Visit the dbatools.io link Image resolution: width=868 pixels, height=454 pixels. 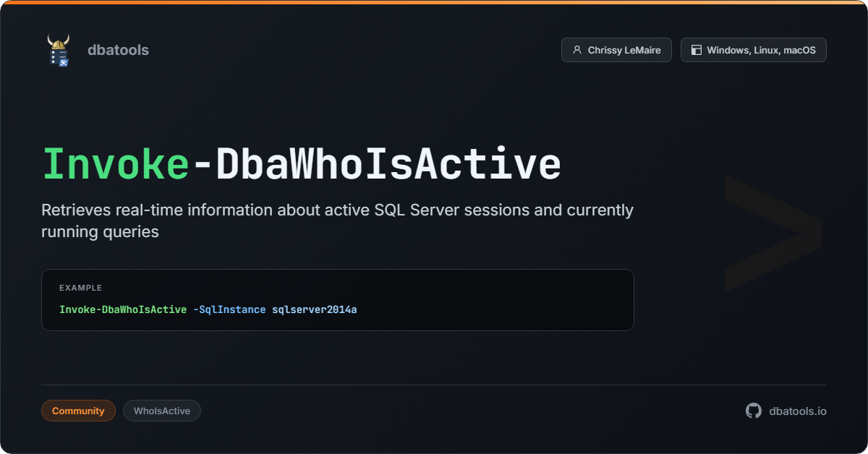[797, 411]
